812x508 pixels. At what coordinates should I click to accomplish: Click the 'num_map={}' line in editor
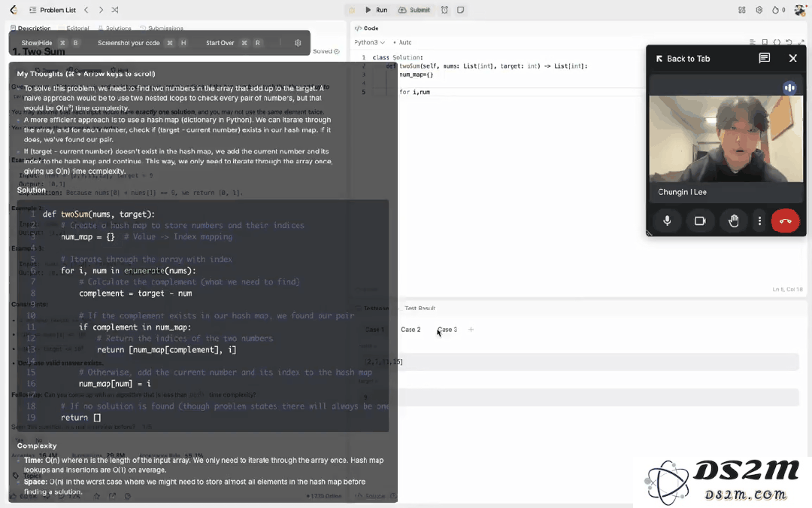tap(417, 75)
